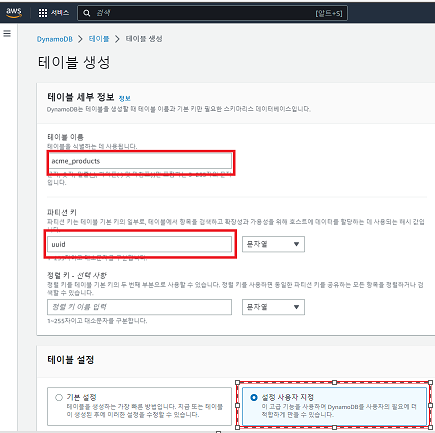Focus the AWS 검색 search box
This screenshot has width=435, height=433.
[212, 13]
